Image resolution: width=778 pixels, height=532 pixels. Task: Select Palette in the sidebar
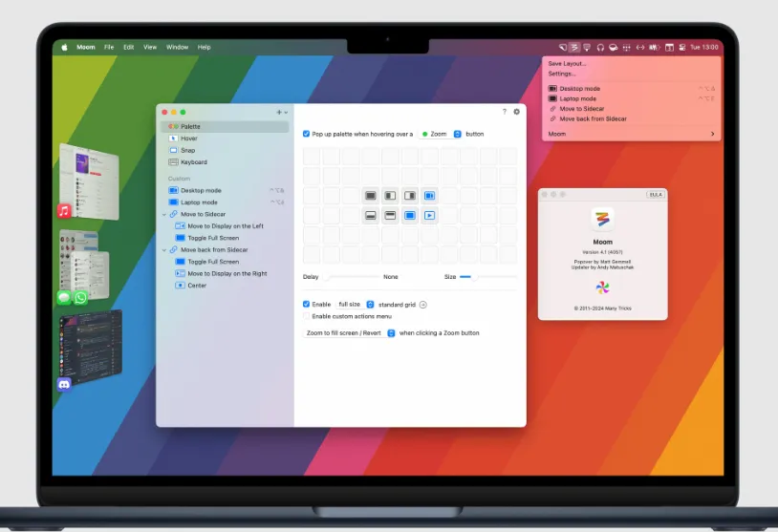pos(226,126)
